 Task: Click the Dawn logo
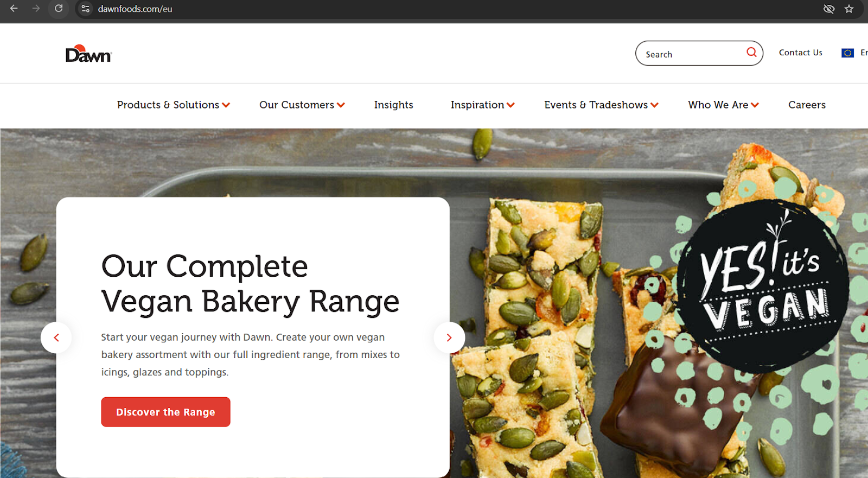pos(88,54)
